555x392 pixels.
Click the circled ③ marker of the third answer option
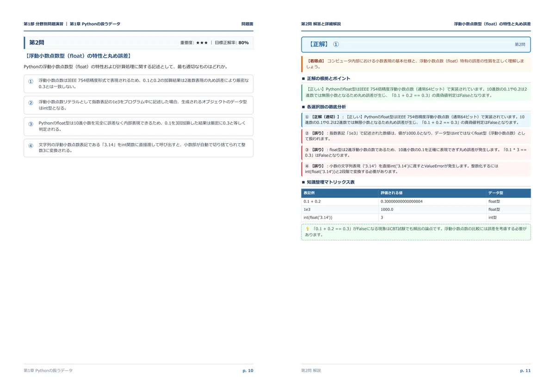31,124
